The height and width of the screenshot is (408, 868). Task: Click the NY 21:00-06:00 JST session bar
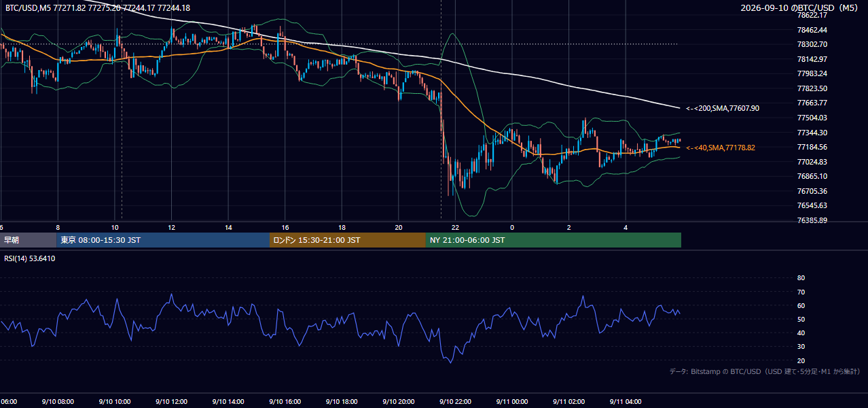coord(554,240)
